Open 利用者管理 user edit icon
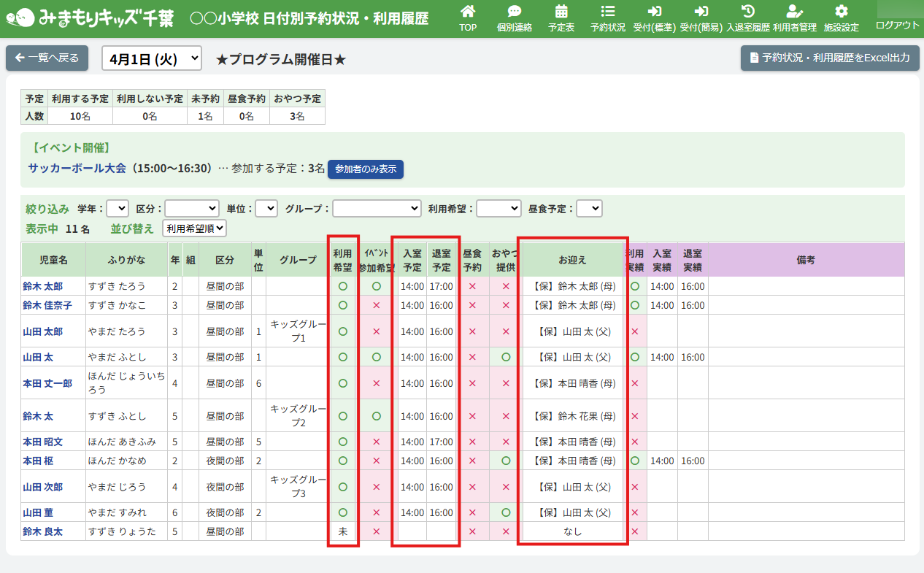 [x=794, y=12]
